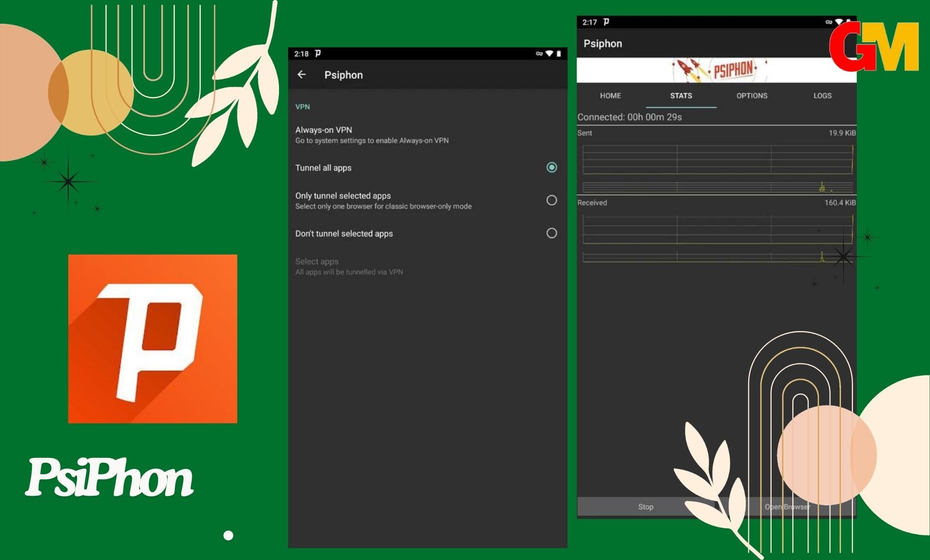The image size is (930, 560).
Task: Open the LOGS tab
Action: point(822,96)
